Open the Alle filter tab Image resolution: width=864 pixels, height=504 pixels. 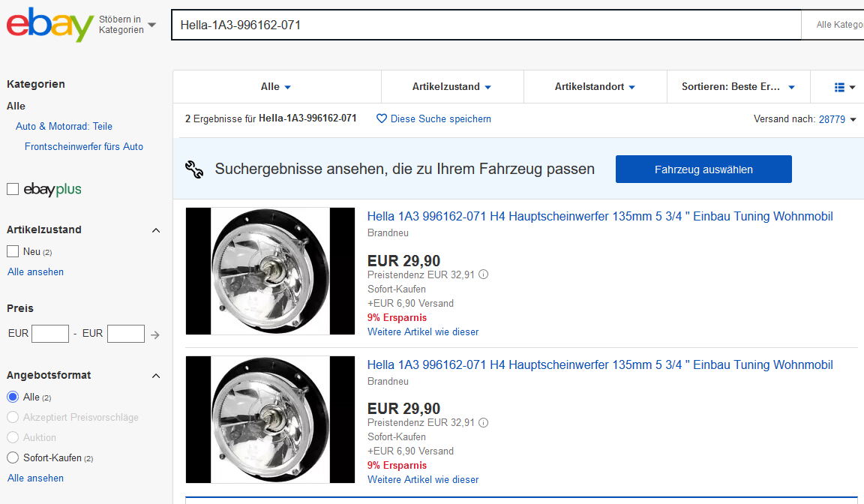click(x=276, y=87)
